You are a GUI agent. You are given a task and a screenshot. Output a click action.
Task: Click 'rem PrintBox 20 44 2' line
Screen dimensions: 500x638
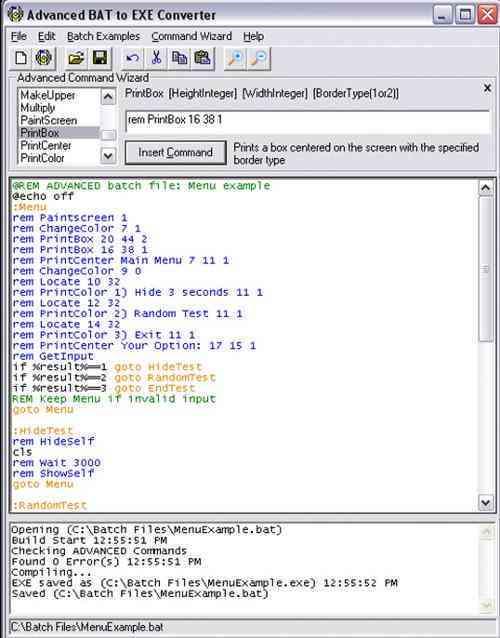pyautogui.click(x=80, y=239)
